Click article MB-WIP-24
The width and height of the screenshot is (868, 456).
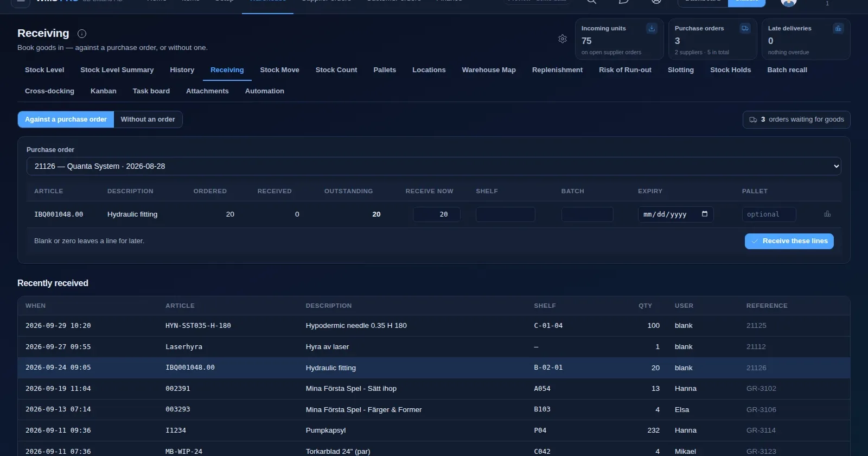coord(184,452)
